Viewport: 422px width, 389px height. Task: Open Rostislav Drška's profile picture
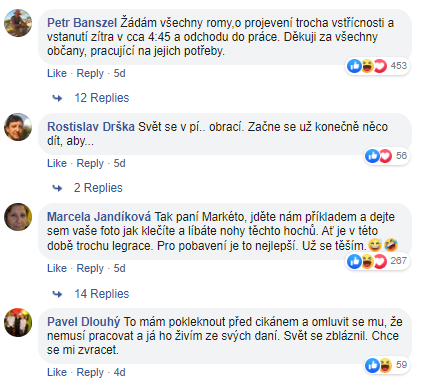[x=18, y=127]
